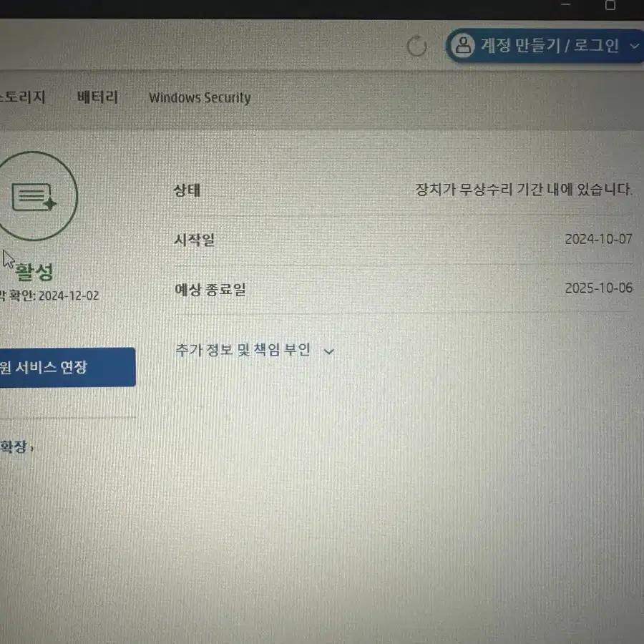Select the 시작일 date value 2024-10-07
The width and height of the screenshot is (644, 644).
(x=598, y=239)
